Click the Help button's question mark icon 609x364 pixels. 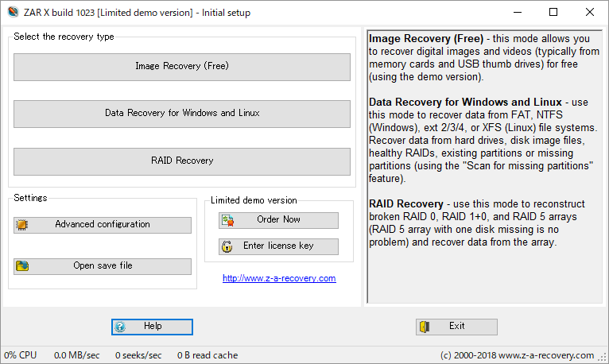coord(120,327)
